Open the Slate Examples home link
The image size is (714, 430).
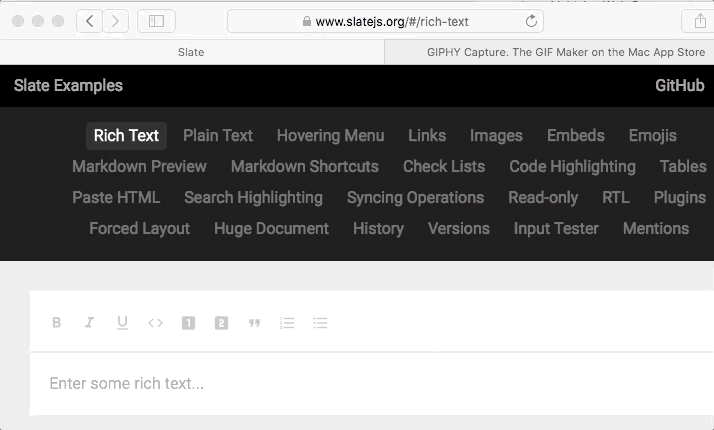click(x=68, y=85)
